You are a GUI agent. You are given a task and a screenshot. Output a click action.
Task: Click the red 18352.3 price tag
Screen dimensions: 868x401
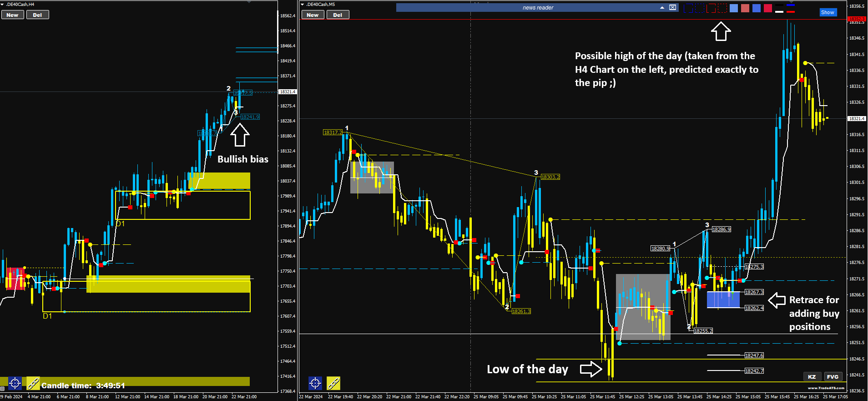(857, 19)
